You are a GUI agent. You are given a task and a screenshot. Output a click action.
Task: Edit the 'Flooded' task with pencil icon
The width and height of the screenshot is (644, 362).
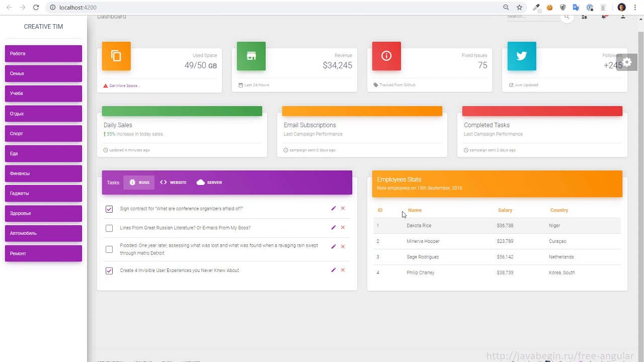tap(333, 246)
